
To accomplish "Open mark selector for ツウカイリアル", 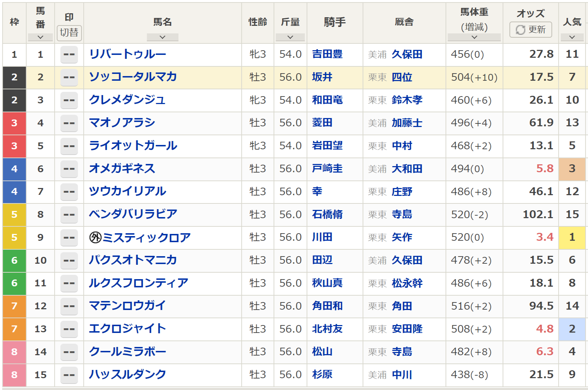I will pyautogui.click(x=69, y=192).
